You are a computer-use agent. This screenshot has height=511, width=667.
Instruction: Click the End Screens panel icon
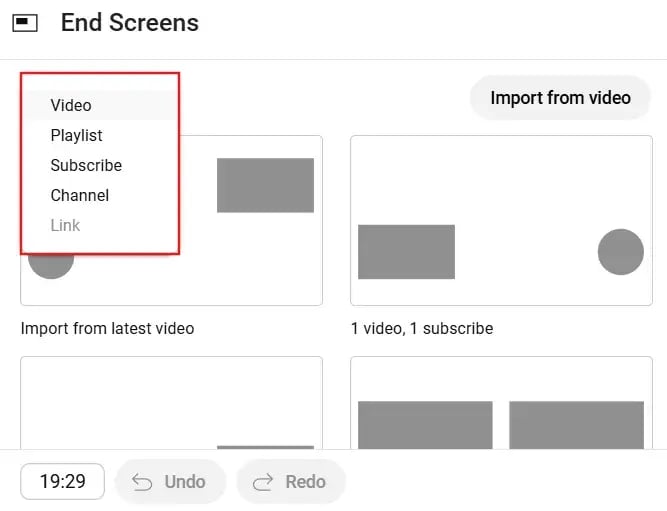(x=25, y=22)
